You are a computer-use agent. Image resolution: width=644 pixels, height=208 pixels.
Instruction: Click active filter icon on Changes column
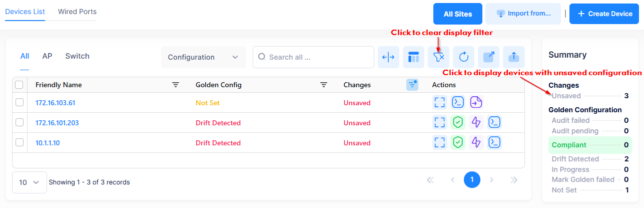pyautogui.click(x=412, y=85)
